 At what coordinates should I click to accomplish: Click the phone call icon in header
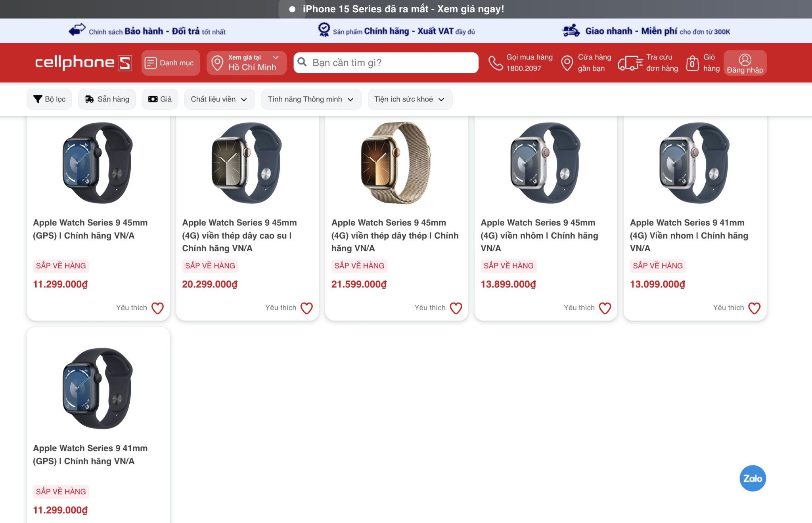496,63
